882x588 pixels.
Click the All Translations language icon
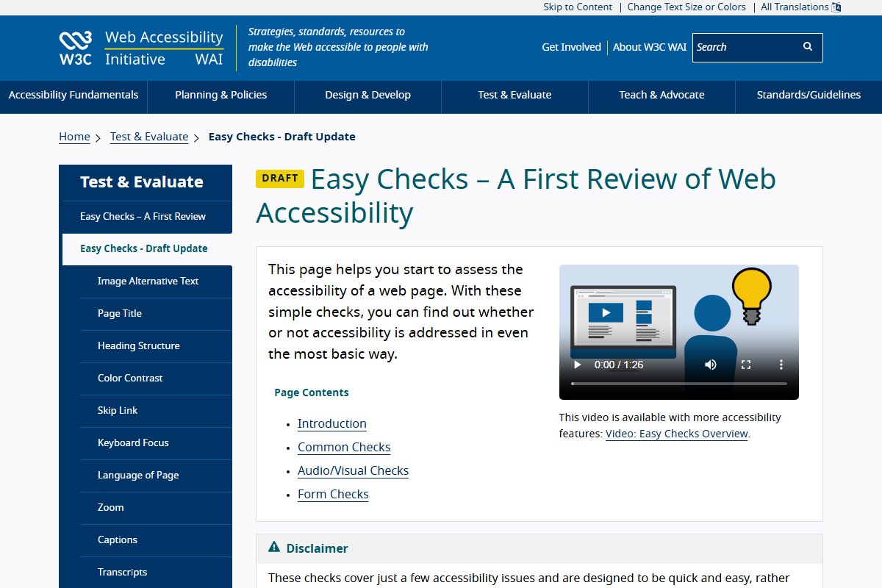coord(836,7)
